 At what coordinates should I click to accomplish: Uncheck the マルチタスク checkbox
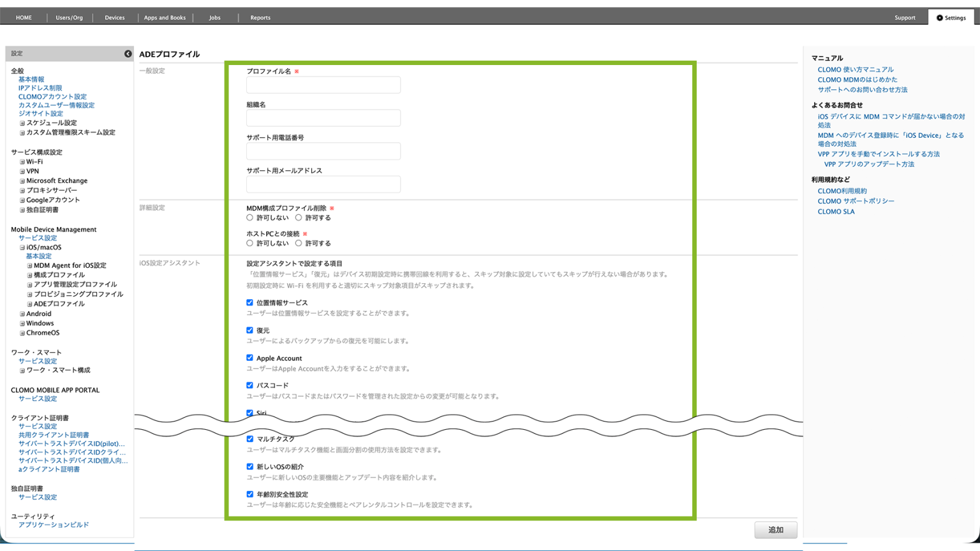[x=249, y=439]
